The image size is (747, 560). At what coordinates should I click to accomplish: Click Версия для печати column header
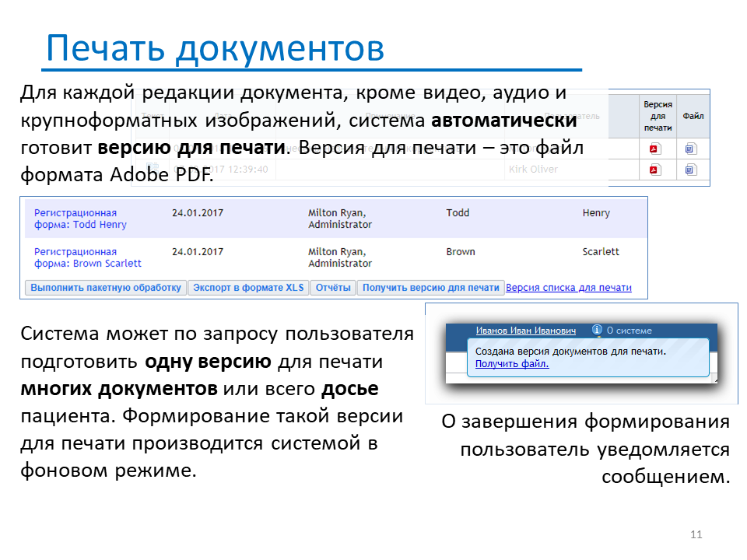point(658,116)
